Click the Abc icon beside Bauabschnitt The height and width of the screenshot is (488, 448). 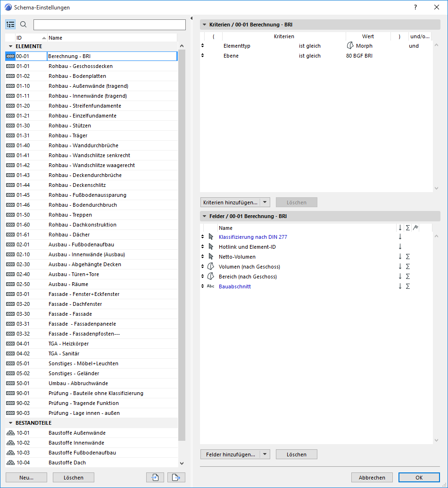pyautogui.click(x=210, y=286)
